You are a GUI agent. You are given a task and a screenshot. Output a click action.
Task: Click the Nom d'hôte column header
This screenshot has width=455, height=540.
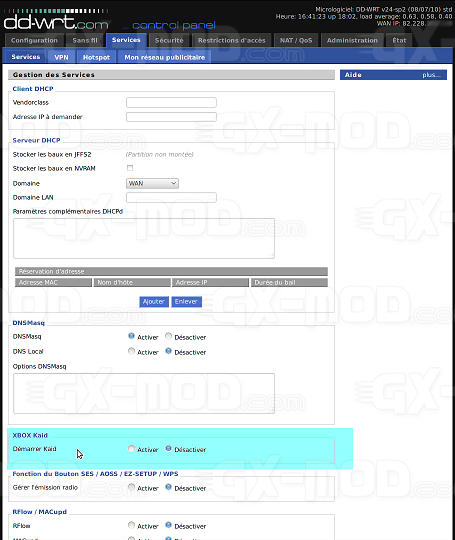pyautogui.click(x=132, y=282)
